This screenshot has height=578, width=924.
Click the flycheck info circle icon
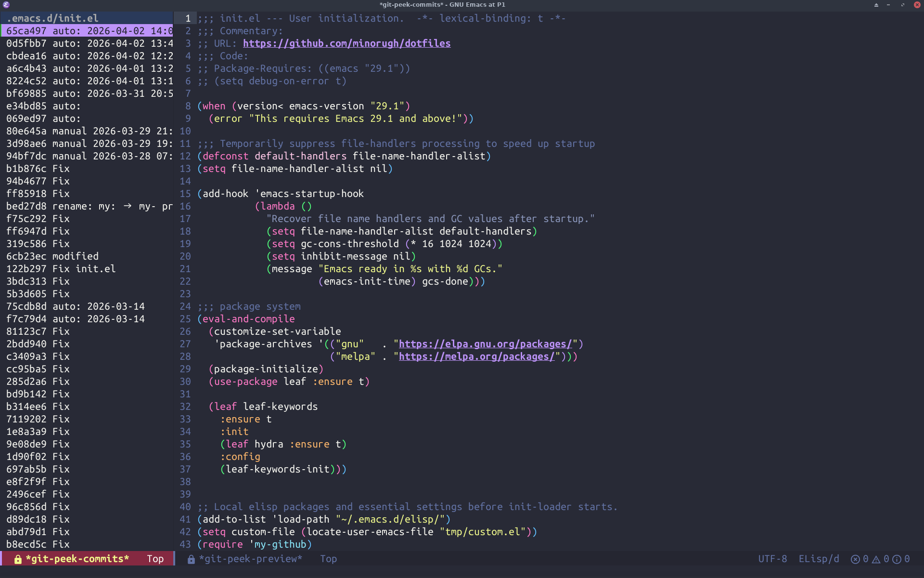[897, 559]
